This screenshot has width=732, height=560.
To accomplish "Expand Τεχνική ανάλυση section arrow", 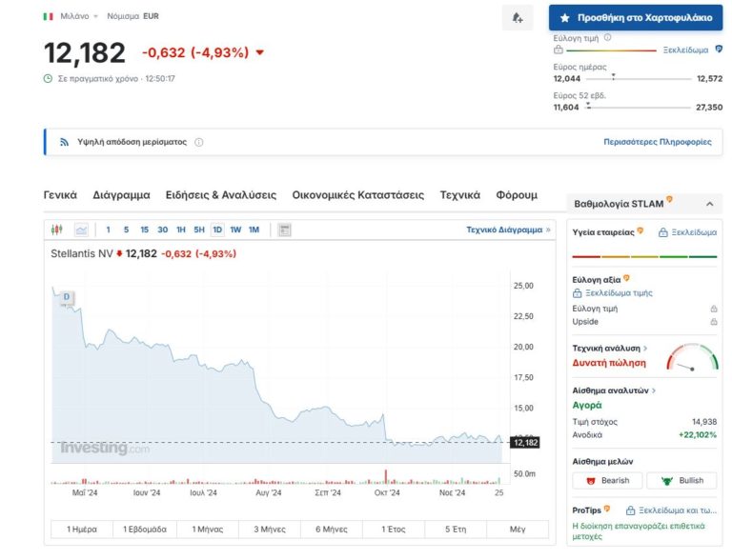I will (645, 349).
